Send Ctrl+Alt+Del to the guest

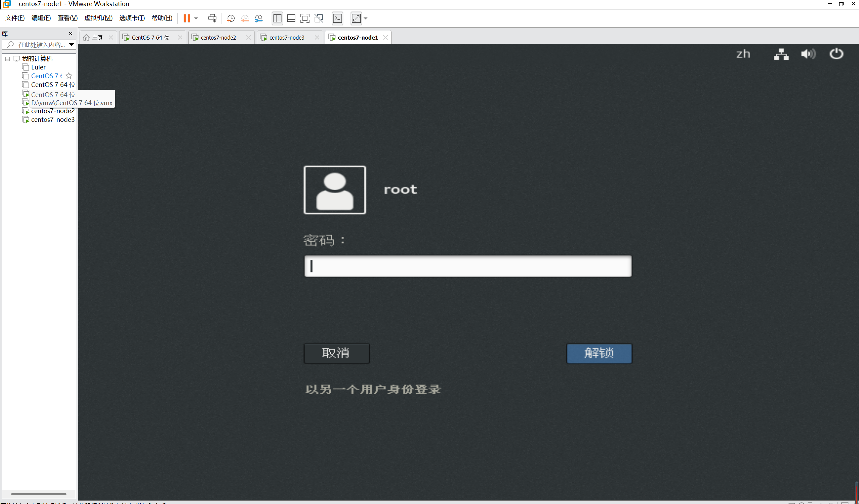212,18
